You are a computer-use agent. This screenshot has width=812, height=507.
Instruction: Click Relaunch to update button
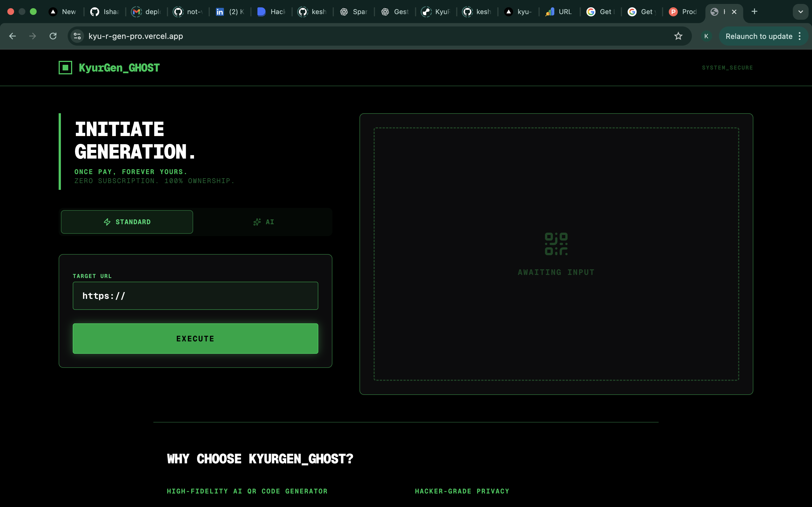(x=758, y=36)
